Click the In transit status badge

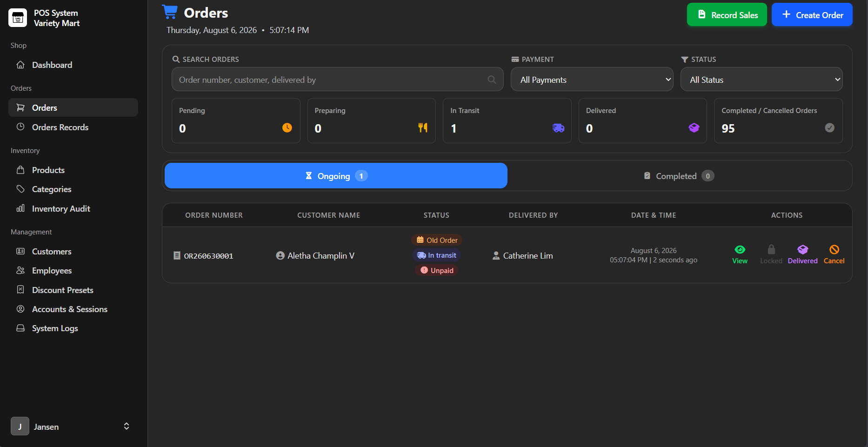[436, 255]
